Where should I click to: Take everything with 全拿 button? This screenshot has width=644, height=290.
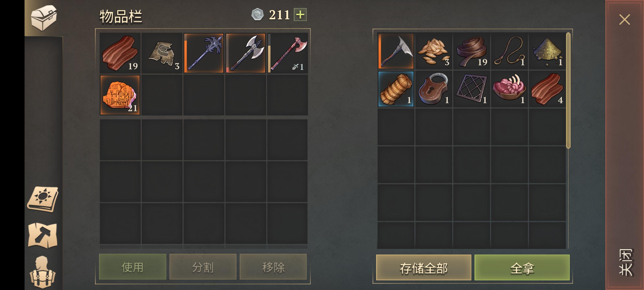coord(522,267)
